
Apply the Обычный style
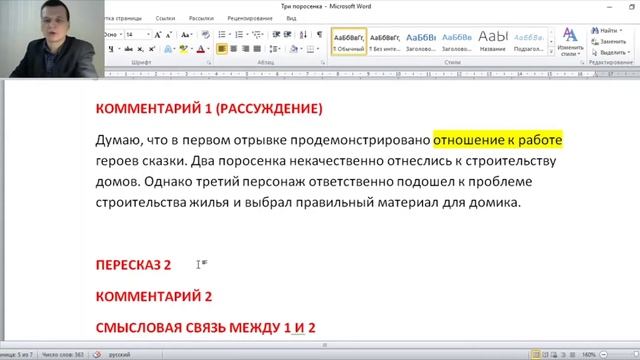coord(349,41)
